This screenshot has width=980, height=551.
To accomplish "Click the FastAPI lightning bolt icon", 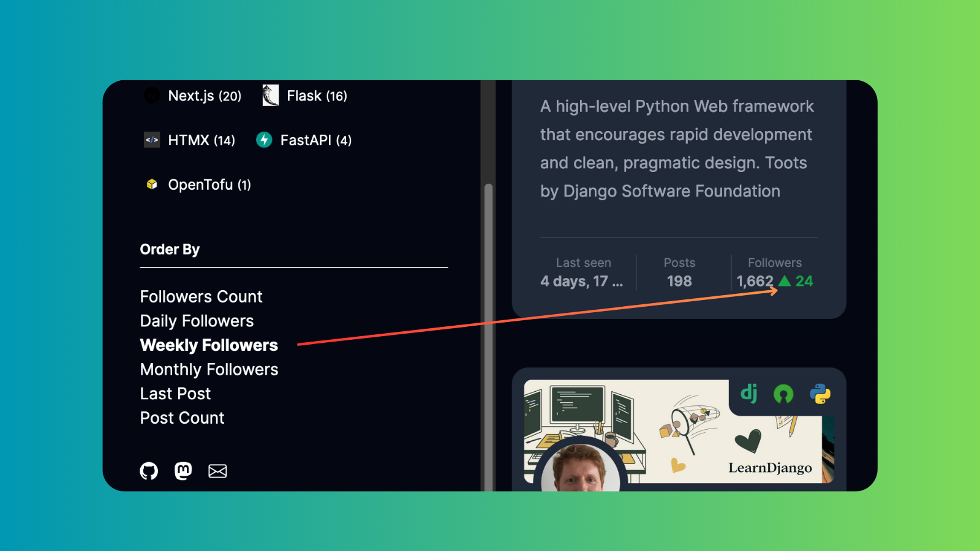I will (x=264, y=140).
